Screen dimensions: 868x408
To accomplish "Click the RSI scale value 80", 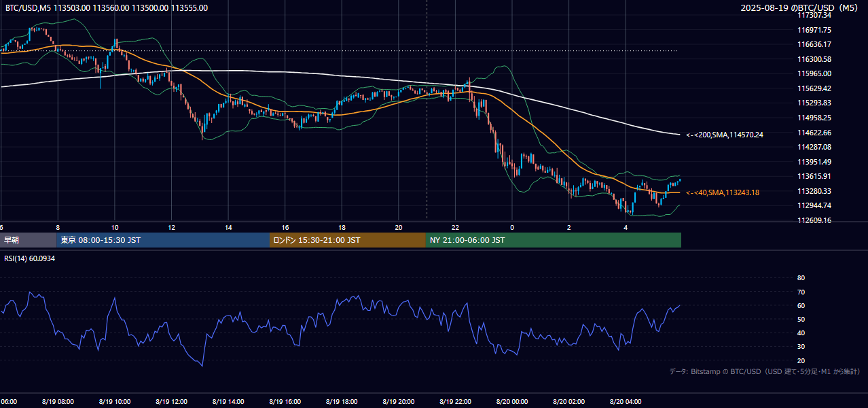I will tap(801, 278).
